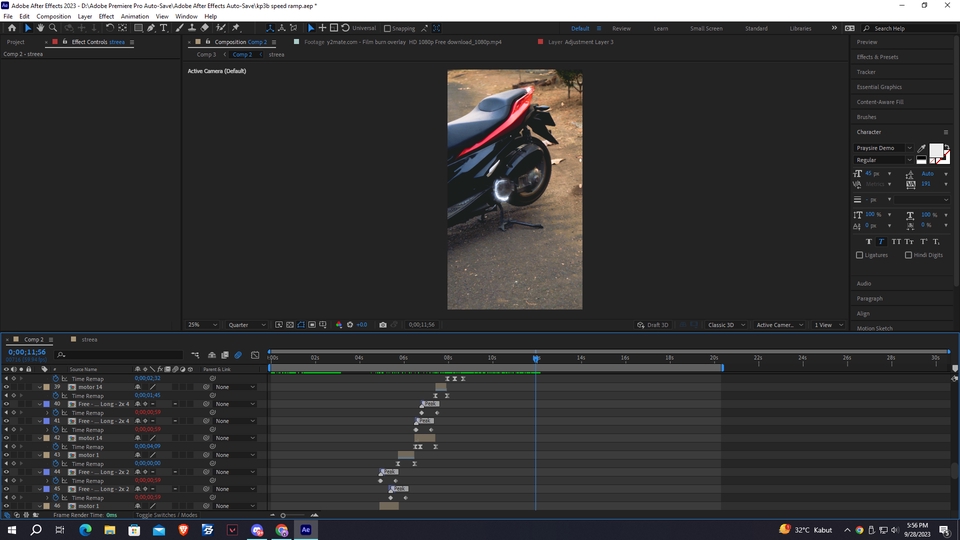Click Toggle Switches / Modes

(x=167, y=515)
